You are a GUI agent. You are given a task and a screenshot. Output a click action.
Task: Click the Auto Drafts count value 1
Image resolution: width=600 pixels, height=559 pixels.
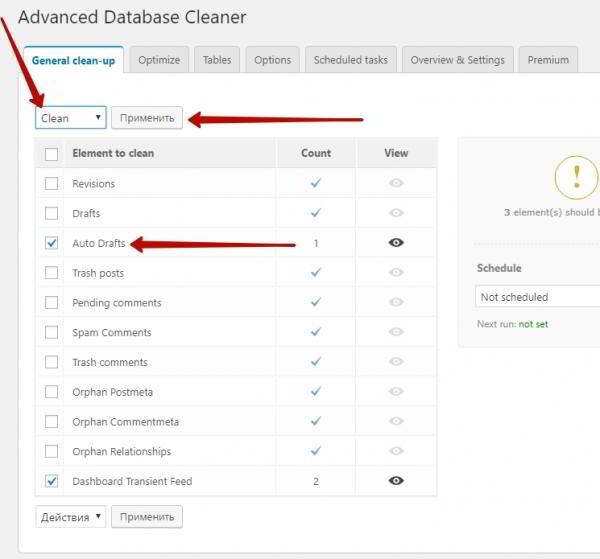316,243
